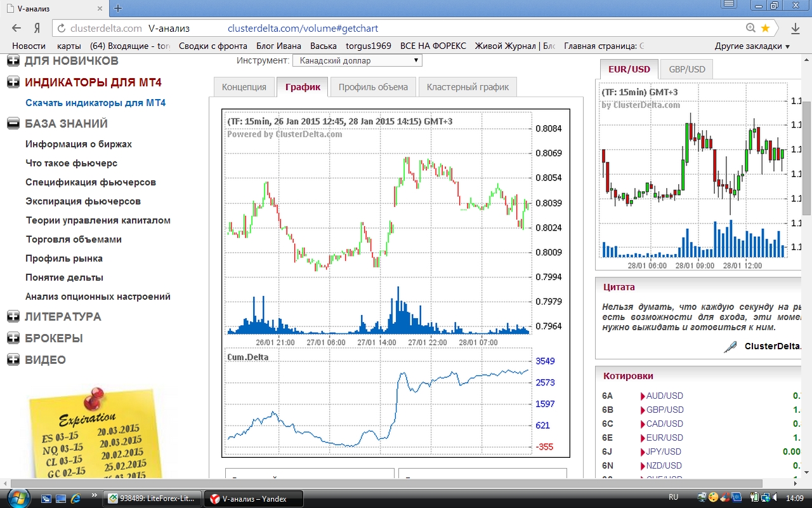Screen dimensions: 812x508
Task: Open the AUD/USD quote link
Action: [x=664, y=396]
